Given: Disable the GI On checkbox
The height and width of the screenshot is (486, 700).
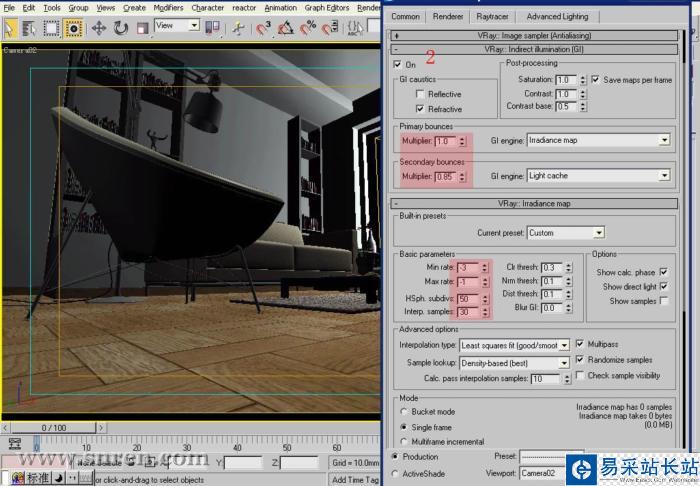Looking at the screenshot, I should click(397, 65).
